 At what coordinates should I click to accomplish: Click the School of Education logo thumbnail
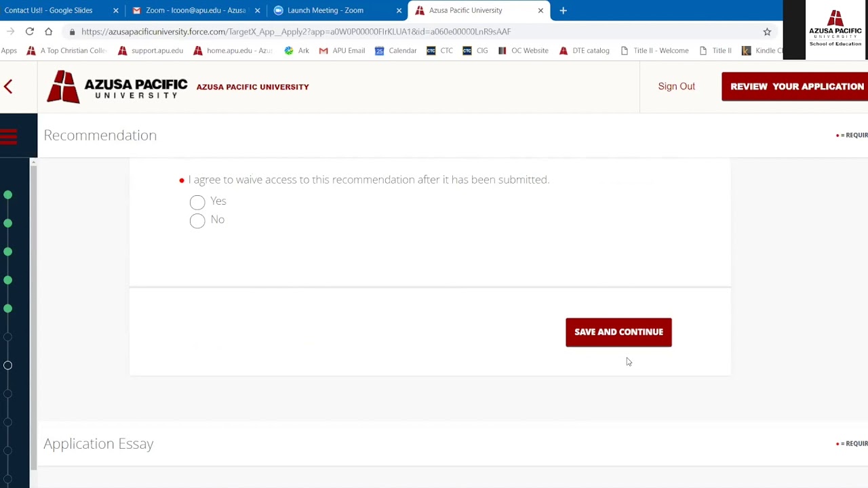(x=835, y=28)
